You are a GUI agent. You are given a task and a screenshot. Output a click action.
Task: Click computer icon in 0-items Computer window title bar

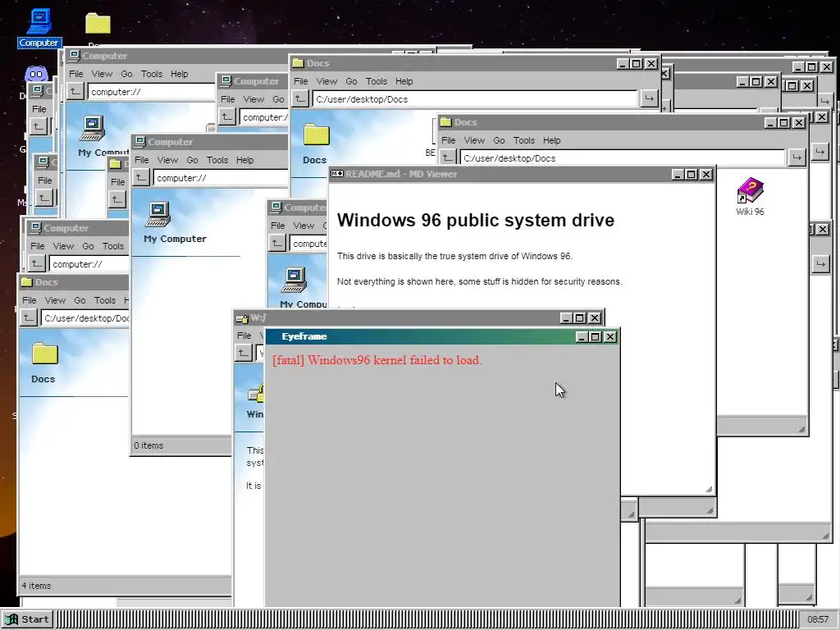pyautogui.click(x=139, y=141)
